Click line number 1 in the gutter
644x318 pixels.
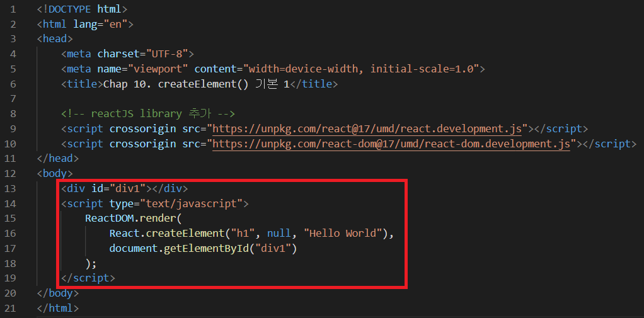tap(14, 9)
